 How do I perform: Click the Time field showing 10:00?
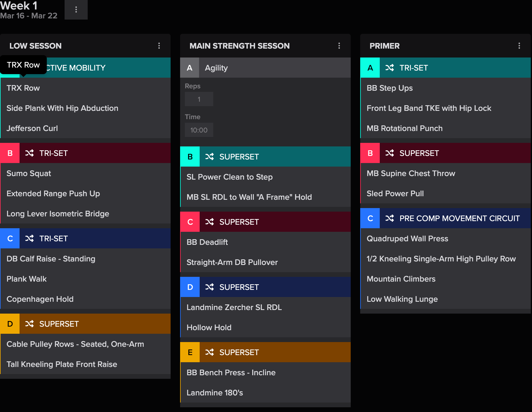point(199,130)
